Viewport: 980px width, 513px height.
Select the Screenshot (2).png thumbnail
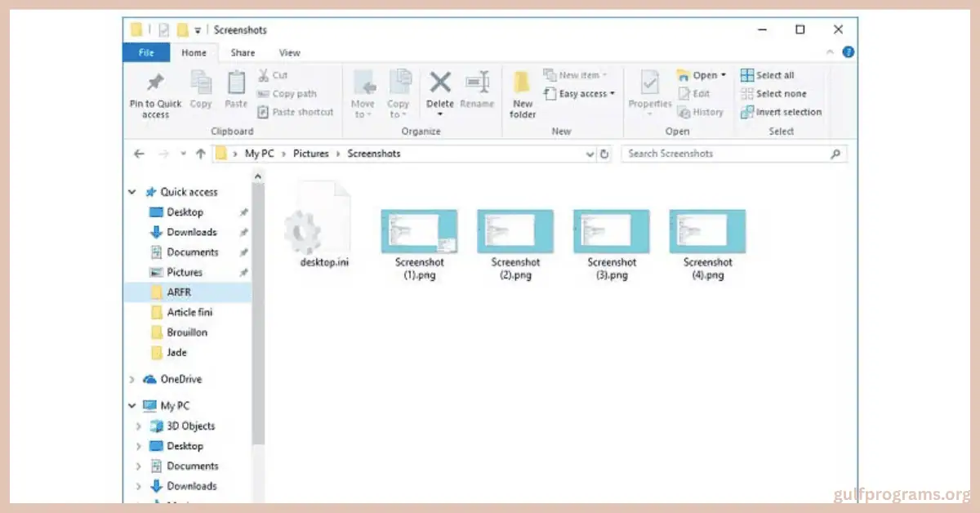[x=515, y=231]
